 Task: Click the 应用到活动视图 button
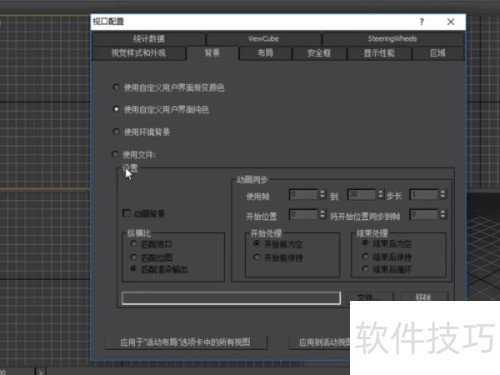(x=320, y=342)
